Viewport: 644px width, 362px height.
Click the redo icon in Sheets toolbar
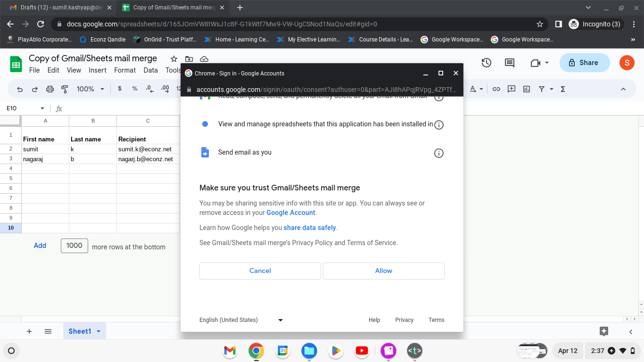coord(35,89)
